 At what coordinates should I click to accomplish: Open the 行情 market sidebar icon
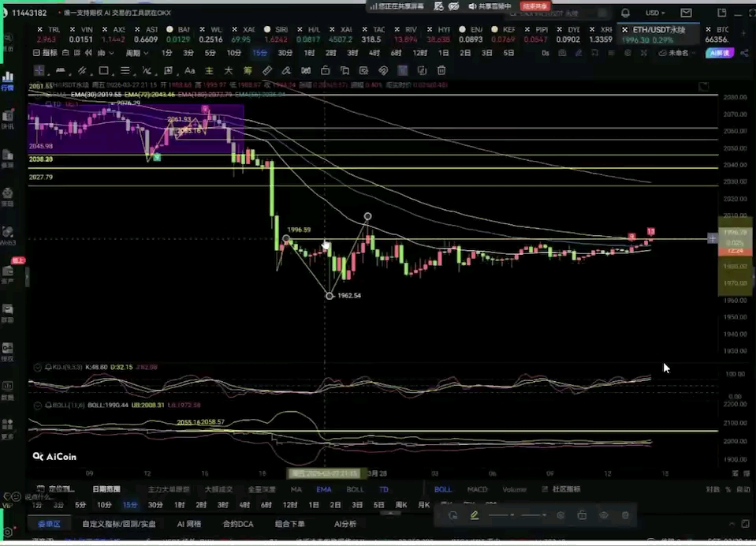click(x=8, y=80)
